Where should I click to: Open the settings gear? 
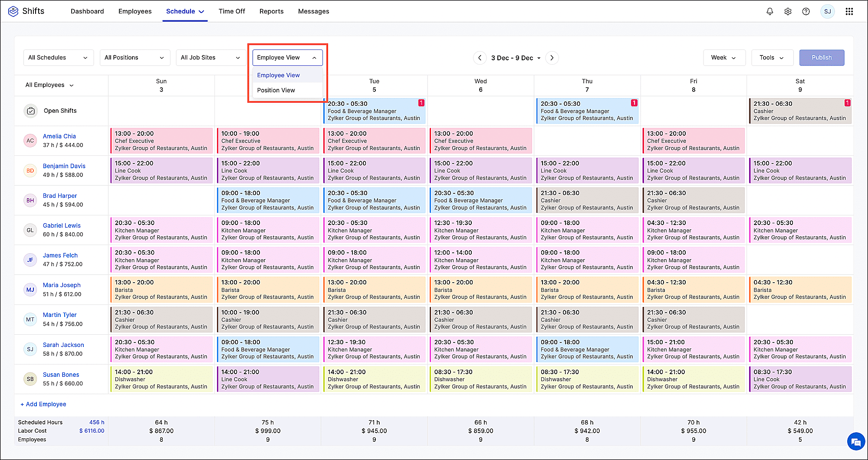point(788,11)
